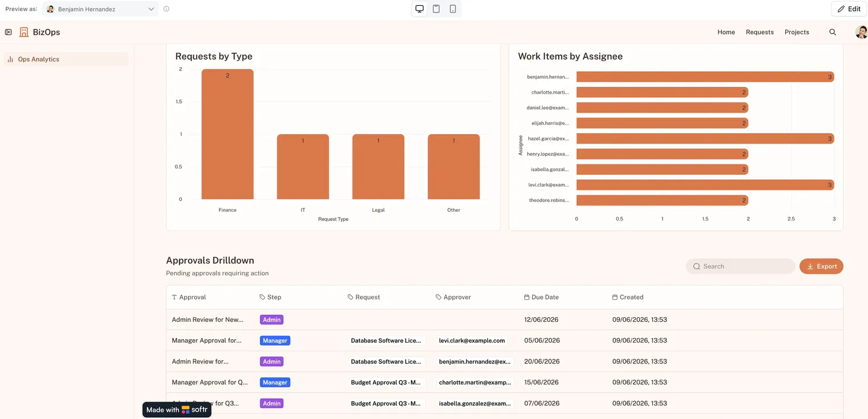Go to Home page
Image resolution: width=868 pixels, height=419 pixels.
pos(726,32)
